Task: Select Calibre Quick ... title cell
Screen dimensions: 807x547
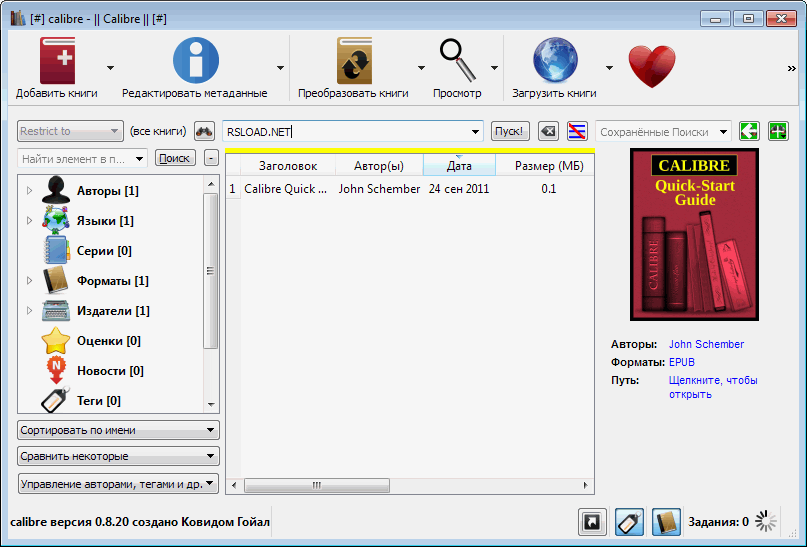Action: pyautogui.click(x=286, y=189)
